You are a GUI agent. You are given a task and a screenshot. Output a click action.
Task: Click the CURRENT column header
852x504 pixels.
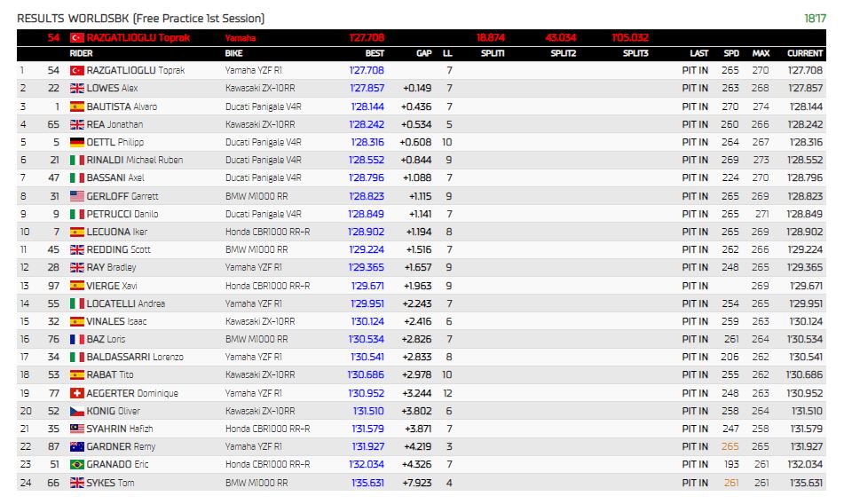[x=804, y=53]
